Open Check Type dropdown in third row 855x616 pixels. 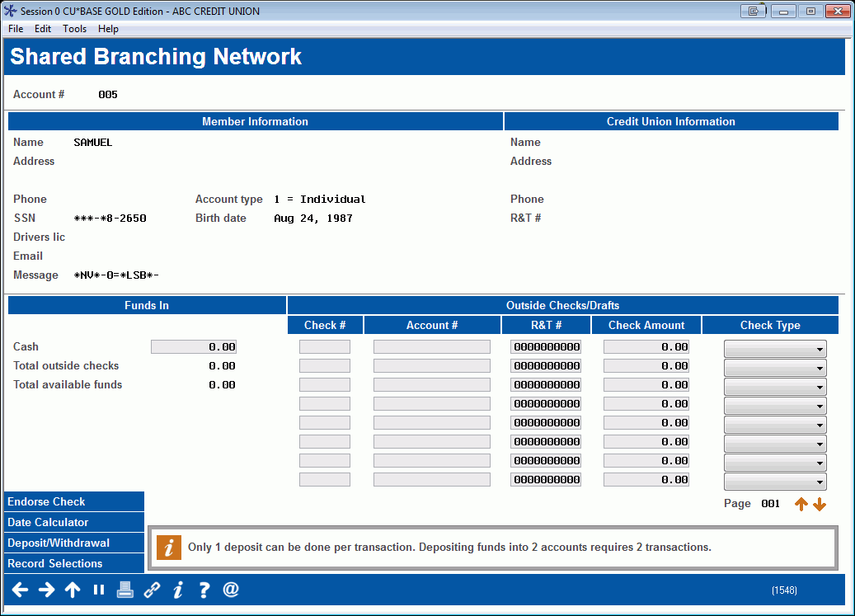pyautogui.click(x=775, y=387)
